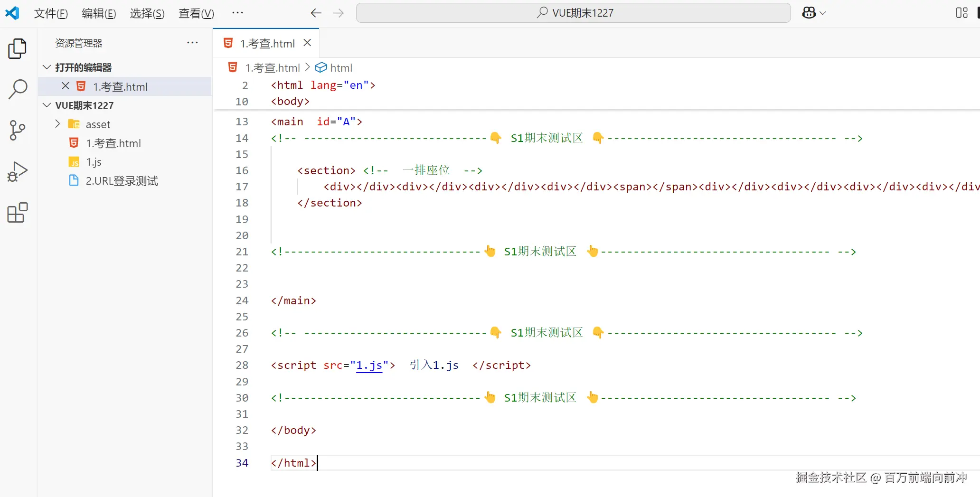980x497 pixels.
Task: Click 一排座位 comment text
Action: [x=426, y=170]
